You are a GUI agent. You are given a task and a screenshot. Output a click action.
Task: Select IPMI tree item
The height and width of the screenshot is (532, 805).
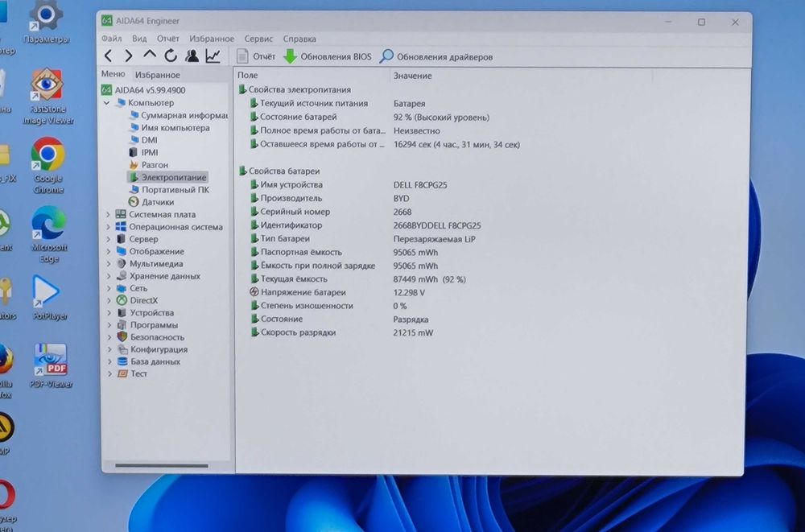(143, 152)
